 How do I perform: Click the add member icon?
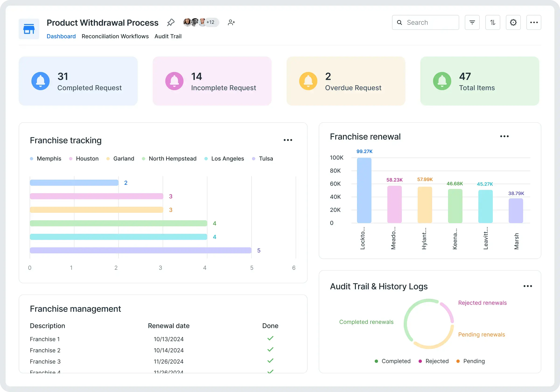point(231,22)
